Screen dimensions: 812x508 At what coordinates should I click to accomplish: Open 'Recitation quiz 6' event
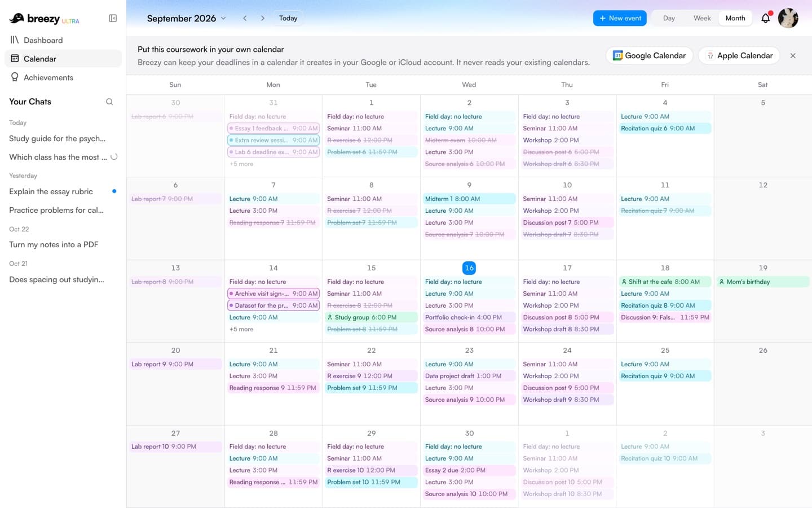click(x=665, y=128)
